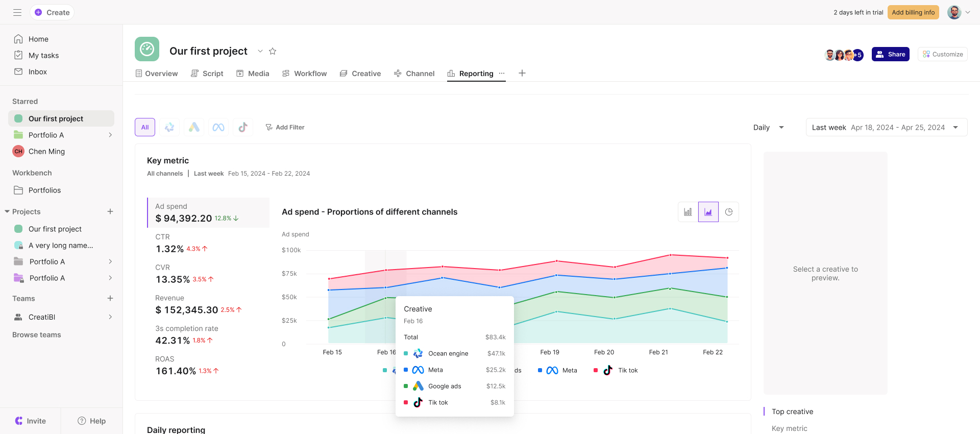The image size is (980, 434).
Task: Filter by TikTok channel icon
Action: [243, 127]
